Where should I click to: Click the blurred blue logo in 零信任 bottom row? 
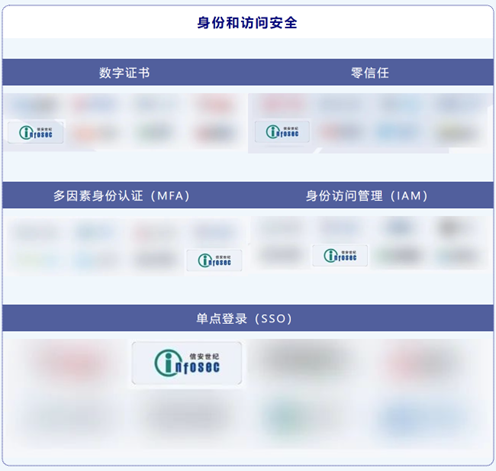[397, 133]
